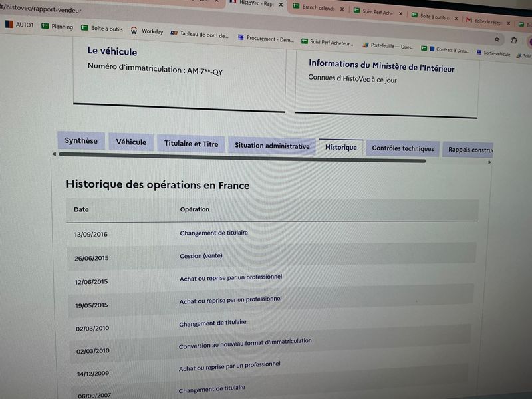Click the Le véhicule heading
Image resolution: width=532 pixels, height=399 pixels.
point(112,51)
